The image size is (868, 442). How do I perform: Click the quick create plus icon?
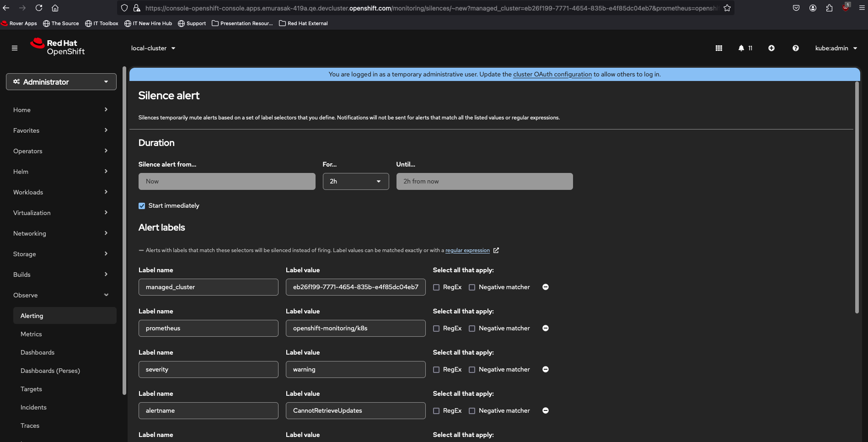(x=772, y=48)
